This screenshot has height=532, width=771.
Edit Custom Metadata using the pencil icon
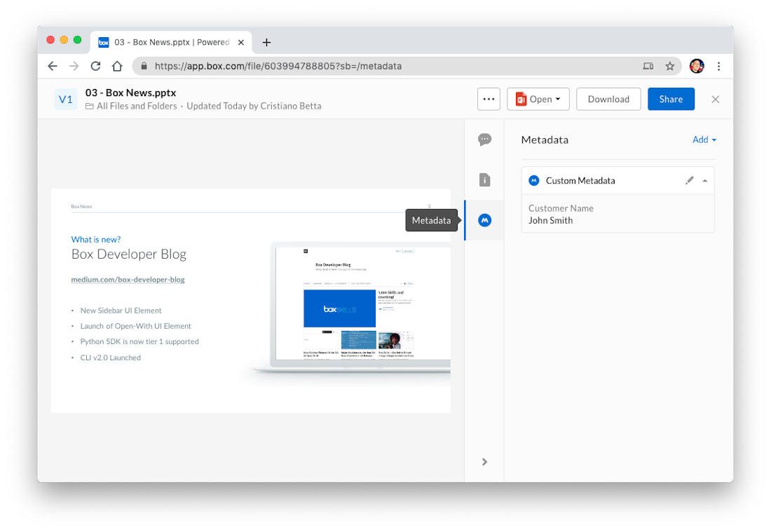690,180
